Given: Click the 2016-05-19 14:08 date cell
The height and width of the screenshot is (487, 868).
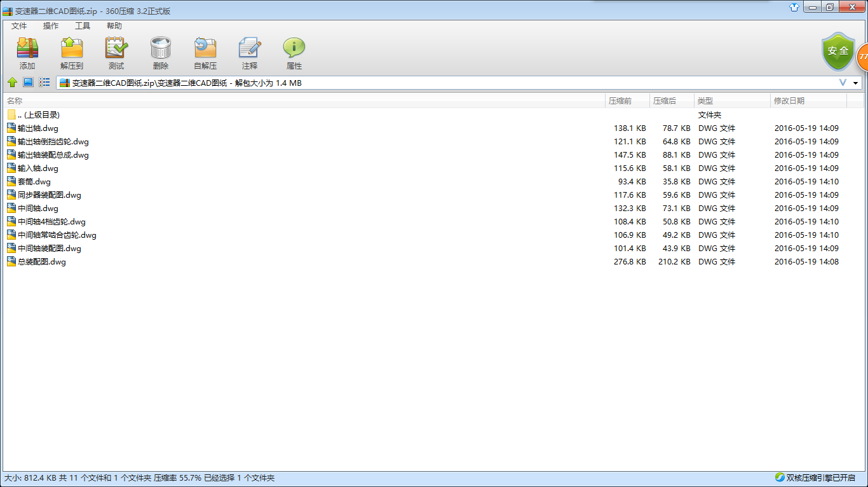Looking at the screenshot, I should [x=806, y=262].
